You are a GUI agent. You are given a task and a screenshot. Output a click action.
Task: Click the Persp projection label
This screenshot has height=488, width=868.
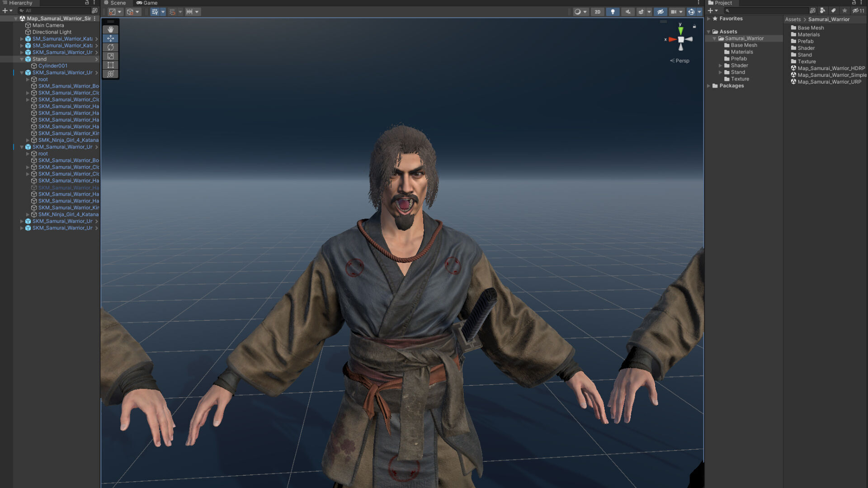(x=682, y=61)
